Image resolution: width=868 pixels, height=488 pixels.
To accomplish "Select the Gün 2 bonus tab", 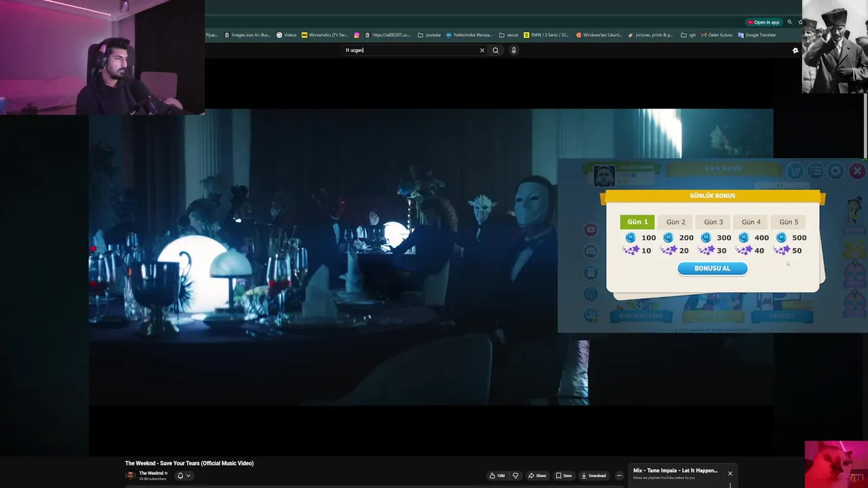I will (x=675, y=222).
